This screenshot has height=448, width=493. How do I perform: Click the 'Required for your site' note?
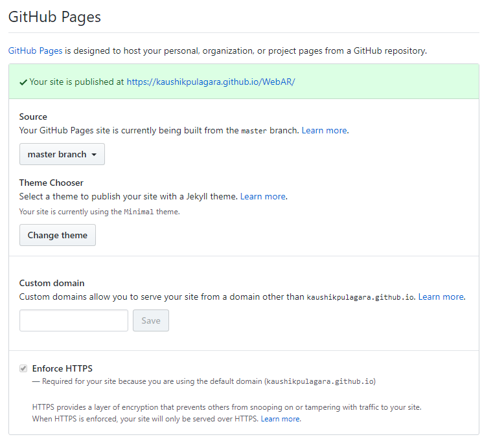point(203,381)
